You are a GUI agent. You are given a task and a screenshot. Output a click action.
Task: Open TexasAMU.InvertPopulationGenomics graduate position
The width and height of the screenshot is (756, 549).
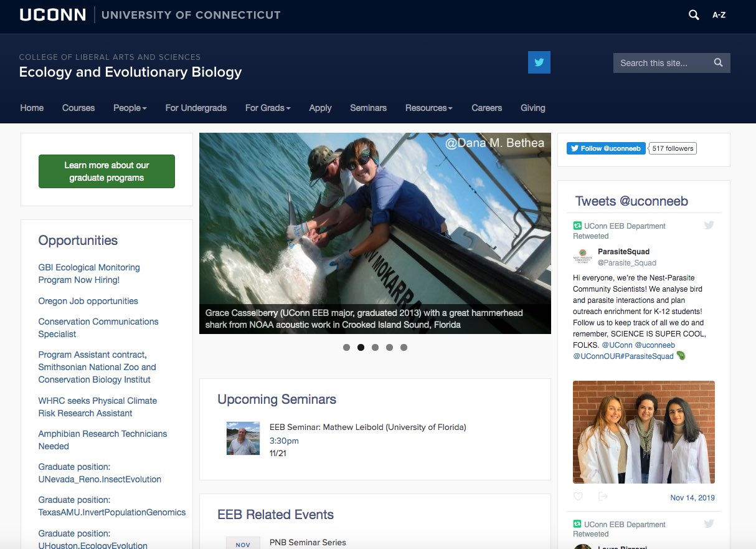pos(112,506)
